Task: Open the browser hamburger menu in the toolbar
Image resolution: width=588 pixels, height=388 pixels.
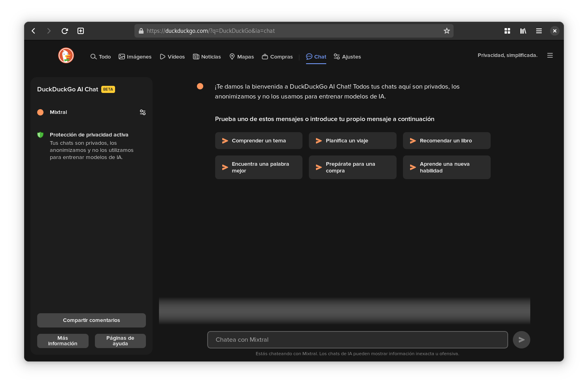Action: point(539,31)
